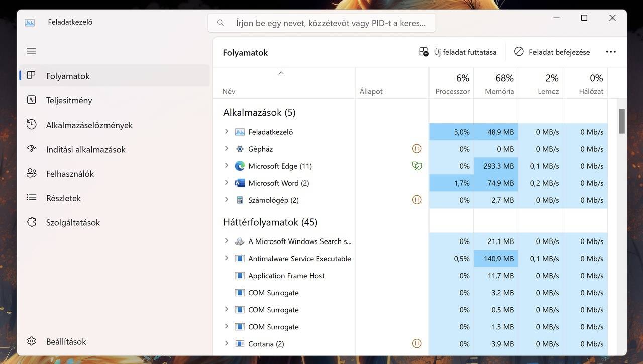Click the Cortana suspended status icon
Viewport: 643px width, 364px height.
pyautogui.click(x=417, y=344)
